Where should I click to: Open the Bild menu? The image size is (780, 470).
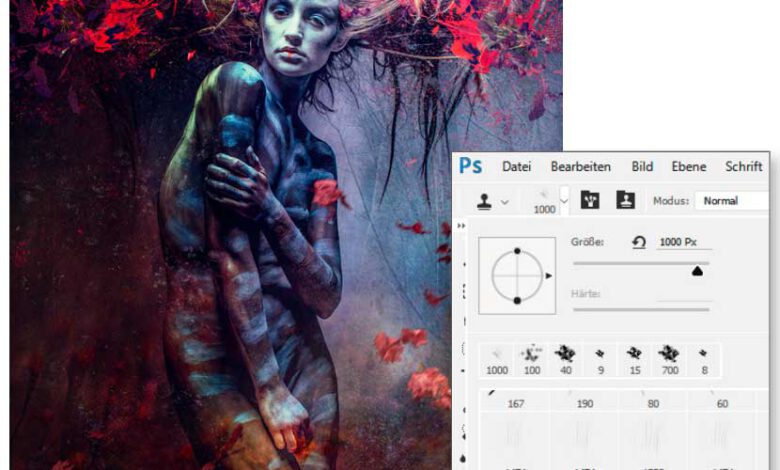(x=642, y=167)
